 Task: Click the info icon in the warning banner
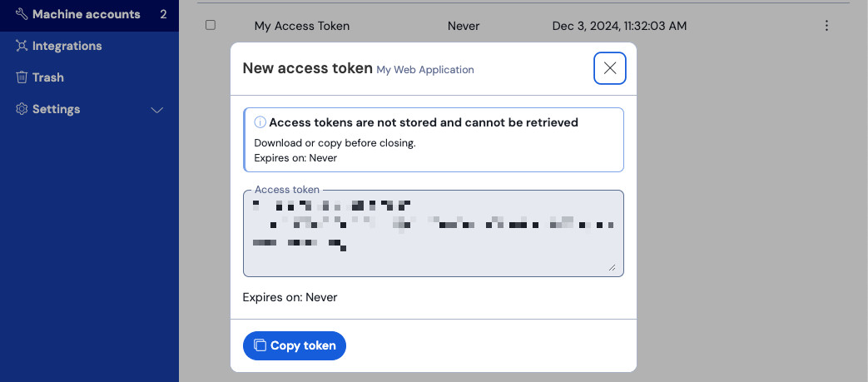(x=260, y=122)
